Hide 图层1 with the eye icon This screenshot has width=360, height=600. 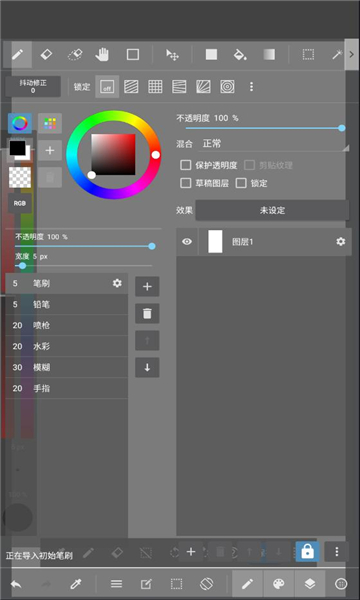(187, 242)
